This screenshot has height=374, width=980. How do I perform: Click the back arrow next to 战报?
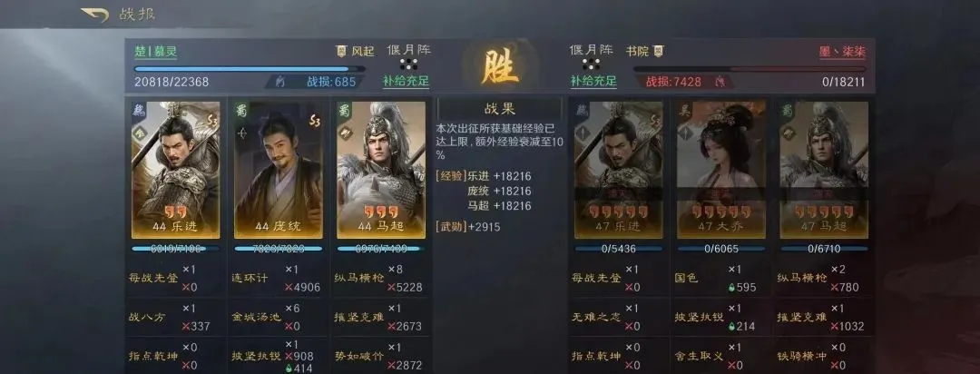94,14
